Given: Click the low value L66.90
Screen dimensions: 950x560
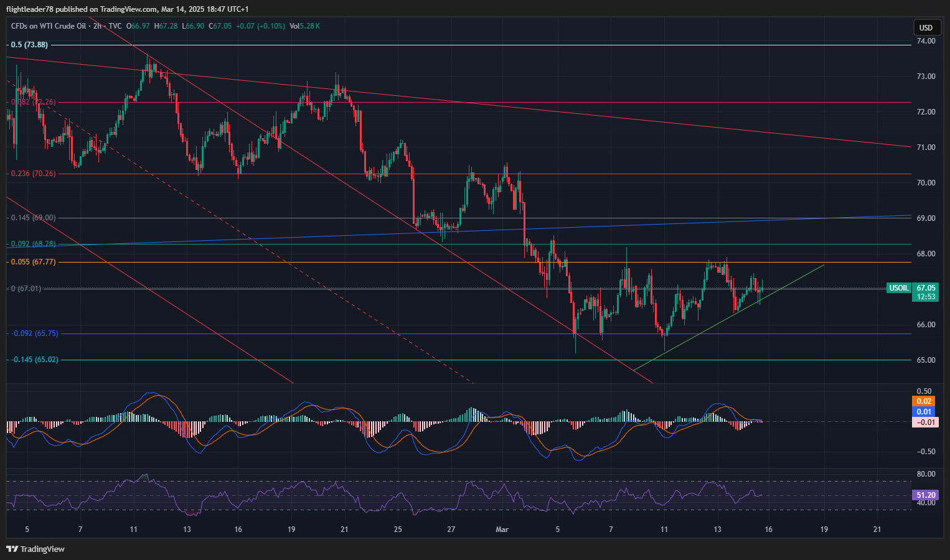Looking at the screenshot, I should 194,26.
